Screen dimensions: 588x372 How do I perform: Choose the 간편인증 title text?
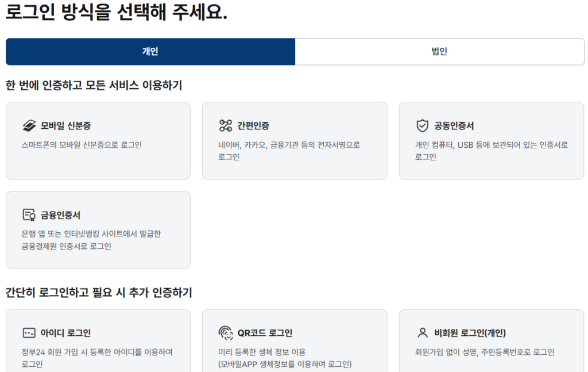253,126
